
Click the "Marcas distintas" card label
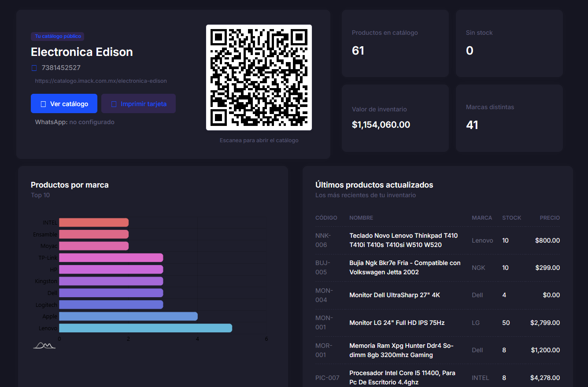490,107
